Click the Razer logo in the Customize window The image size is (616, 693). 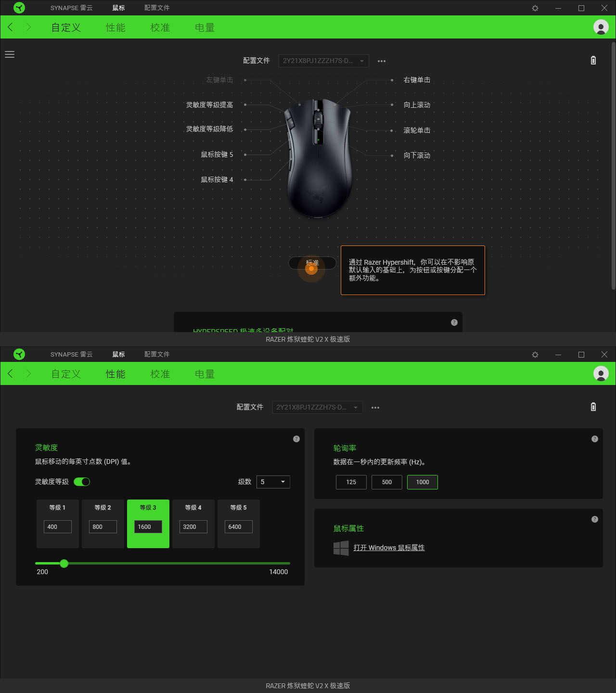click(19, 8)
